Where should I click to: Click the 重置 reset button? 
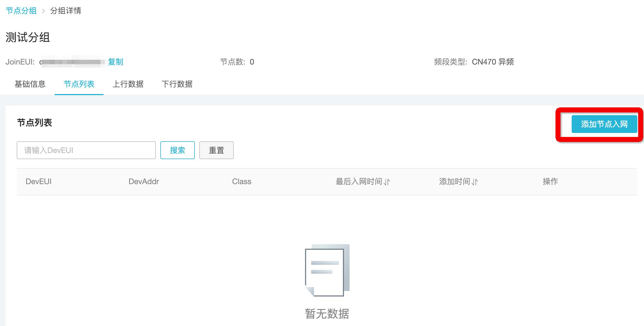tap(216, 150)
